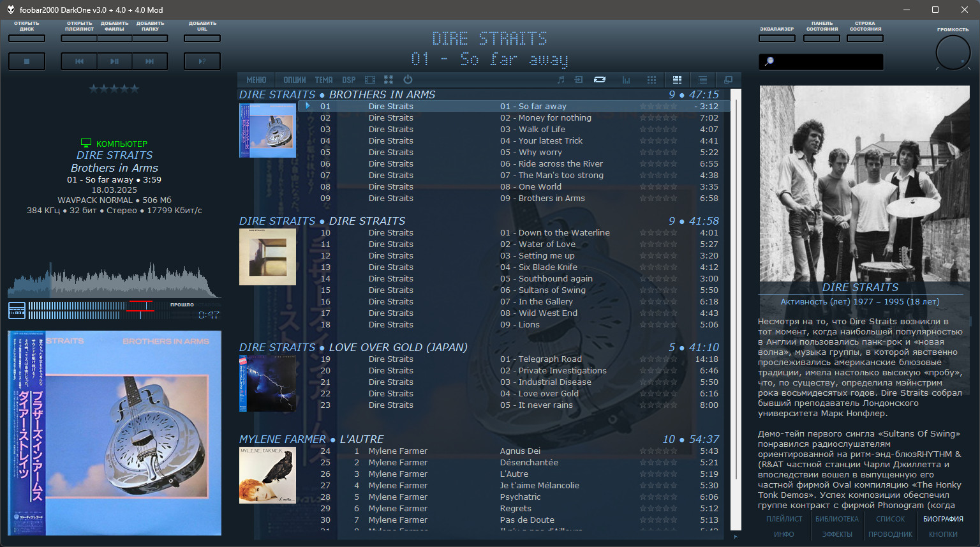Image resolution: width=980 pixels, height=547 pixels.
Task: Click the five-star rating under transport buttons
Action: 114,89
